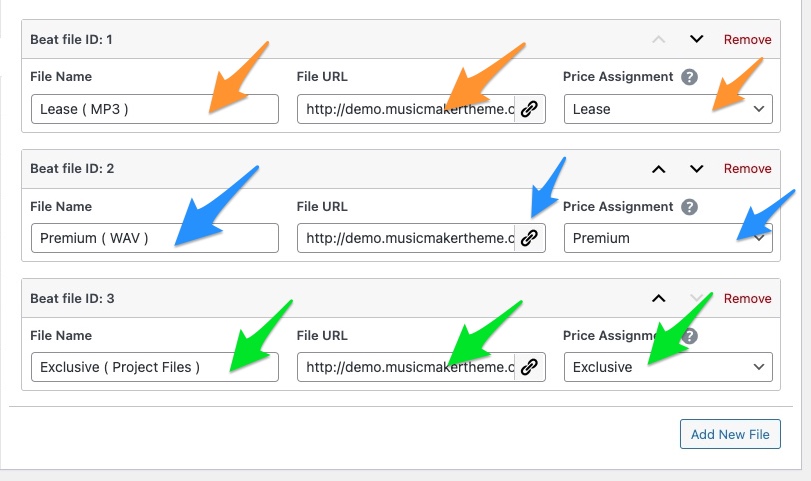Click the link icon for Beat file 2 URL

530,238
